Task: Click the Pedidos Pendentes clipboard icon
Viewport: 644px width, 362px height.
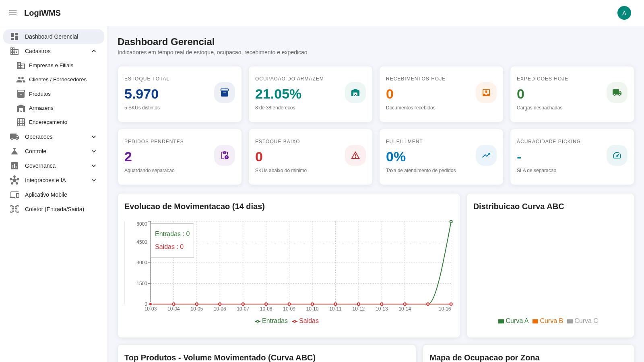Action: tap(225, 155)
